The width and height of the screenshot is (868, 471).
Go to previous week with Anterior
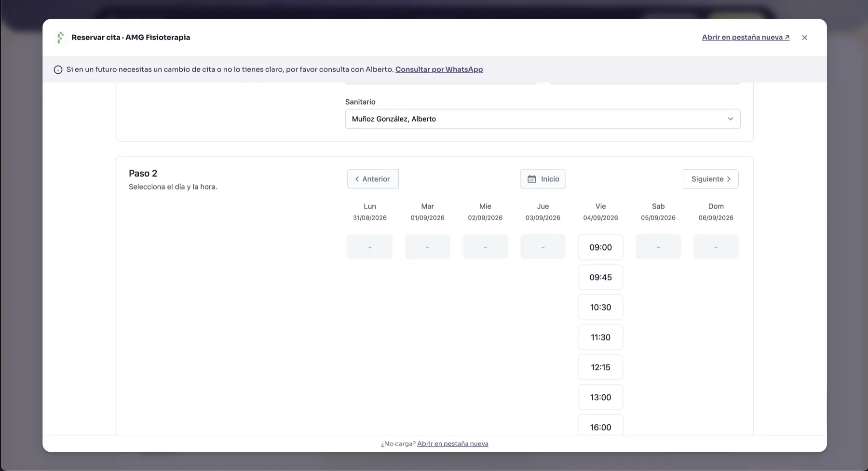373,179
